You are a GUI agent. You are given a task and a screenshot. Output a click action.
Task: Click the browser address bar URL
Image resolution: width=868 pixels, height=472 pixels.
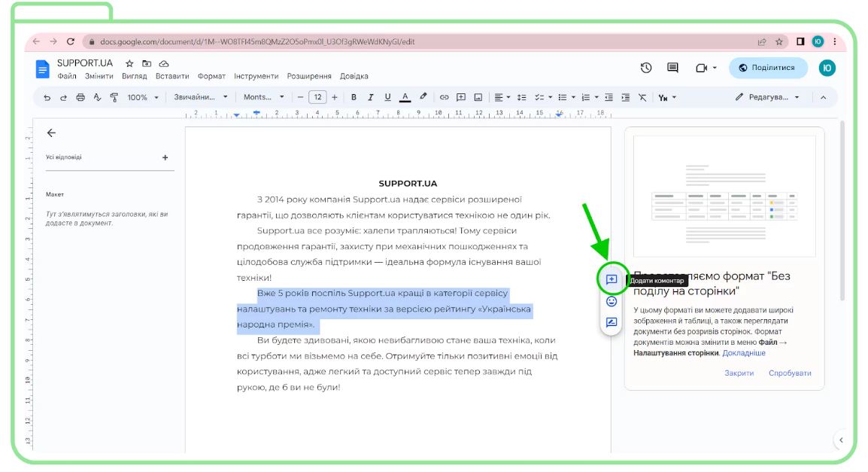[x=256, y=41]
